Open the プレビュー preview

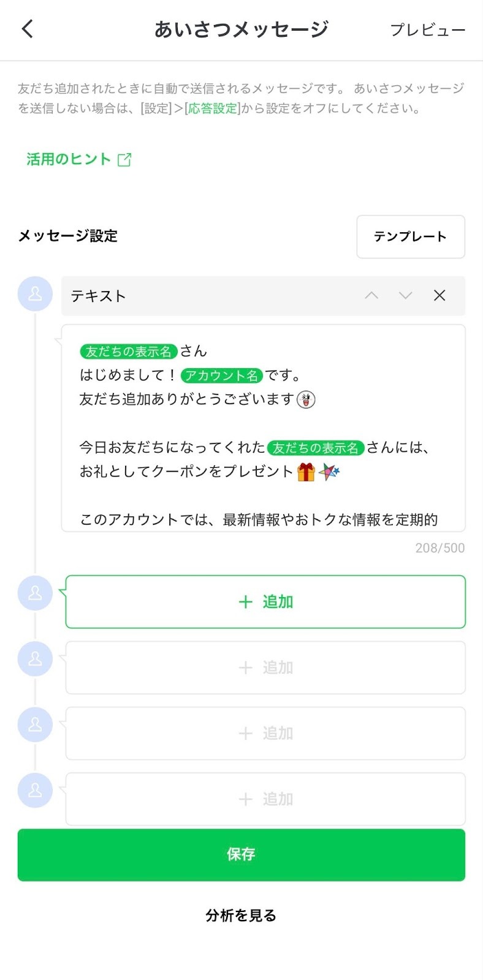[x=427, y=29]
